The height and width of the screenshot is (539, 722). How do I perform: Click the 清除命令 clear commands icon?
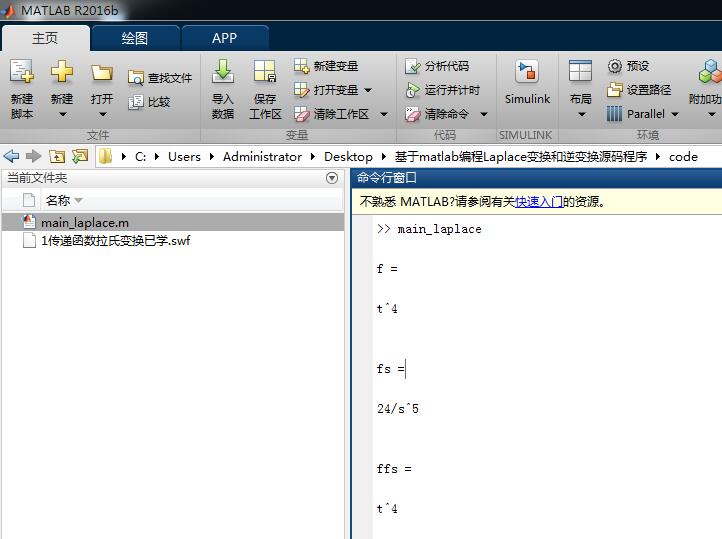413,114
